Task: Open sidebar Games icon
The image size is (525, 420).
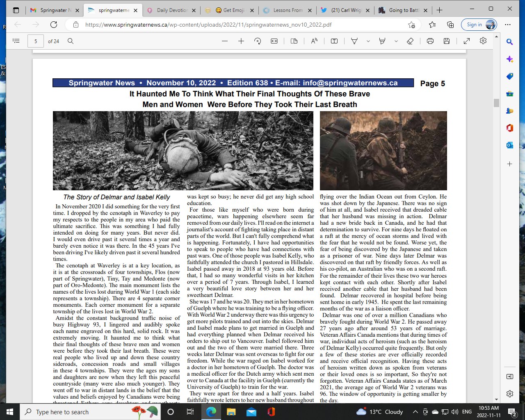Action: click(x=510, y=111)
